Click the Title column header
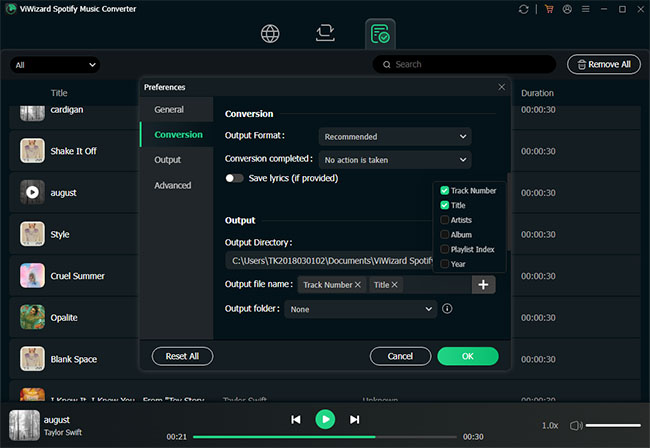650x448 pixels. [59, 93]
